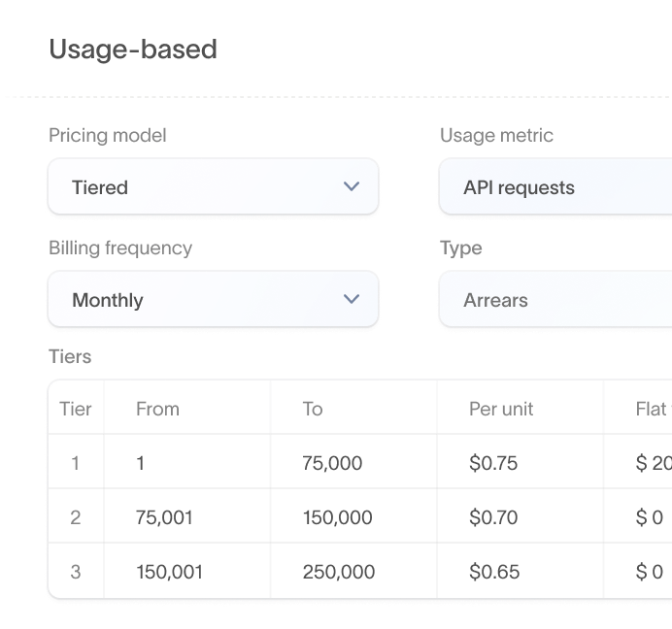Screen dimensions: 672x629
Task: Expand the Billing frequency dropdown
Action: [213, 300]
